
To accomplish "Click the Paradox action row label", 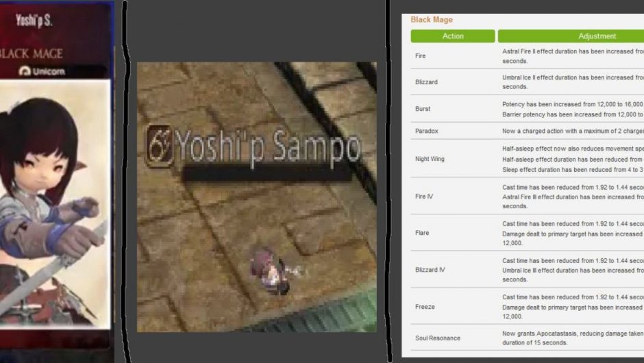I will 426,131.
